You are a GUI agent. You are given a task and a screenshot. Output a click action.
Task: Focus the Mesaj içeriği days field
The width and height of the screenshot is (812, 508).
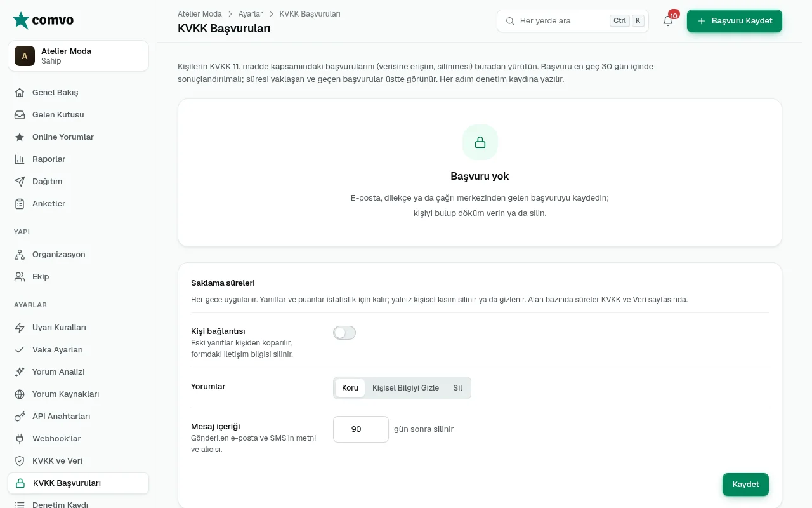361,429
